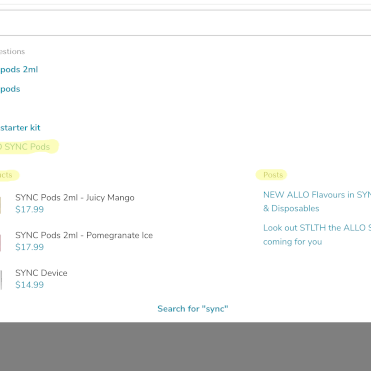Image resolution: width=371 pixels, height=371 pixels.
Task: Click the $17.99 price under Juicy Mango
Action: (29, 210)
